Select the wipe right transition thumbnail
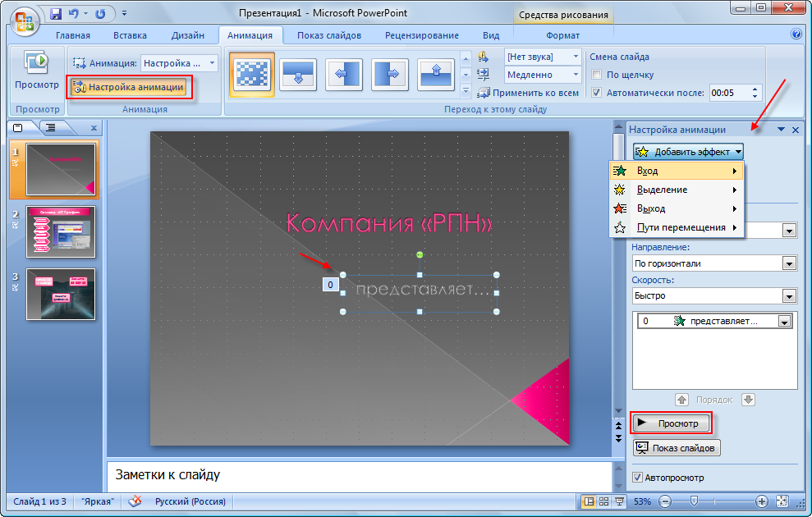The height and width of the screenshot is (517, 812). pyautogui.click(x=390, y=75)
